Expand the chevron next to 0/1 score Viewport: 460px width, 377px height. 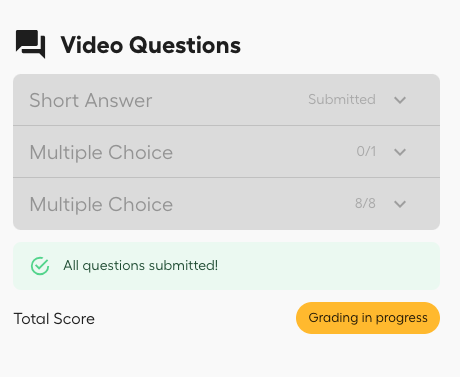pyautogui.click(x=400, y=152)
